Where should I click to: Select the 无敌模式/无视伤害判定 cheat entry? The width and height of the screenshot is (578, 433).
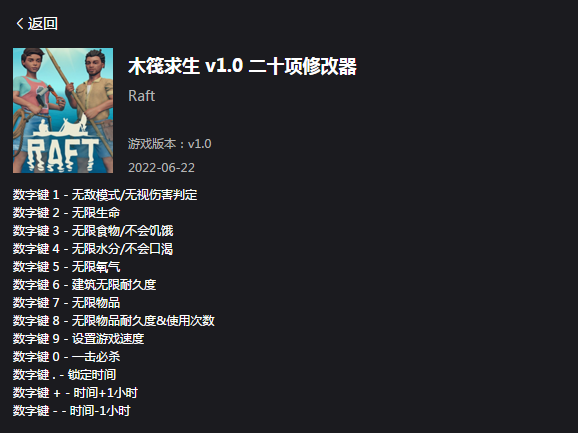click(x=105, y=195)
